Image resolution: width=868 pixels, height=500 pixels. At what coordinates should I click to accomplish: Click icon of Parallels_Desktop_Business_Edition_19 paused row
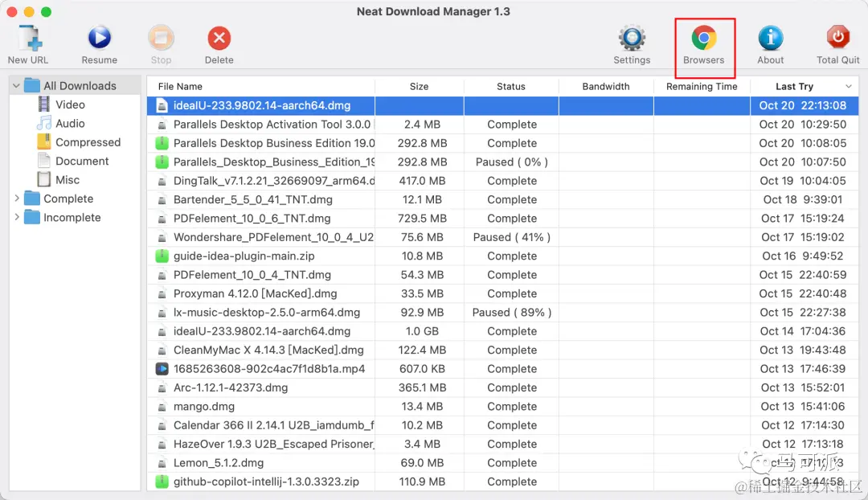coord(162,162)
